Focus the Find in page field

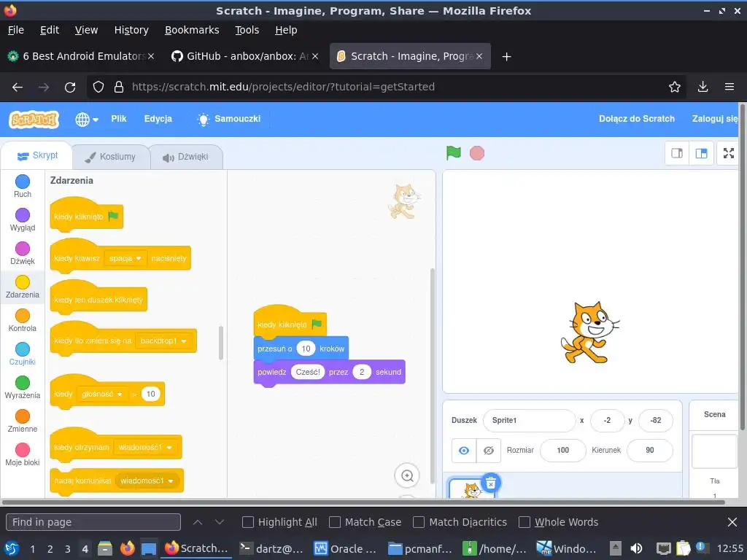point(93,522)
